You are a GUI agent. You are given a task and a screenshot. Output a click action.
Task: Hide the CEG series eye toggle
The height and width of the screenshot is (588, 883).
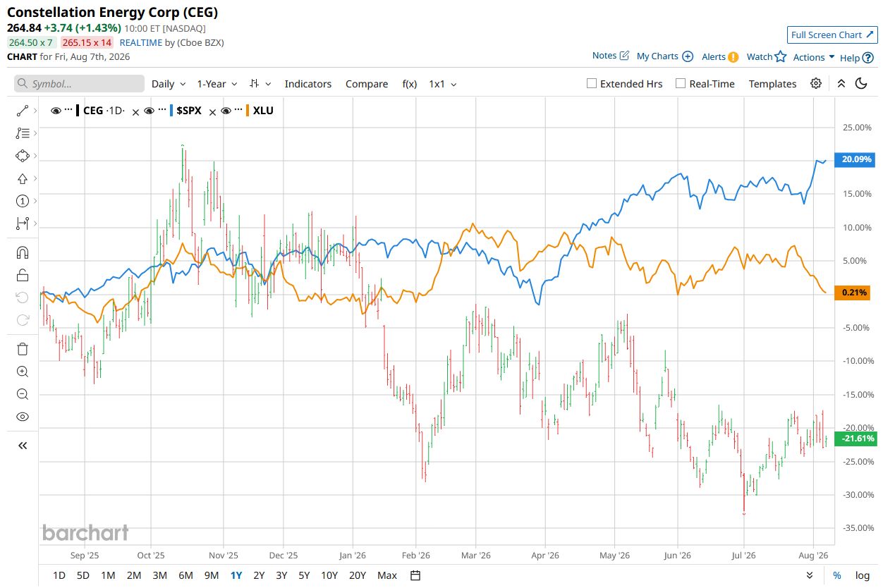[x=56, y=111]
